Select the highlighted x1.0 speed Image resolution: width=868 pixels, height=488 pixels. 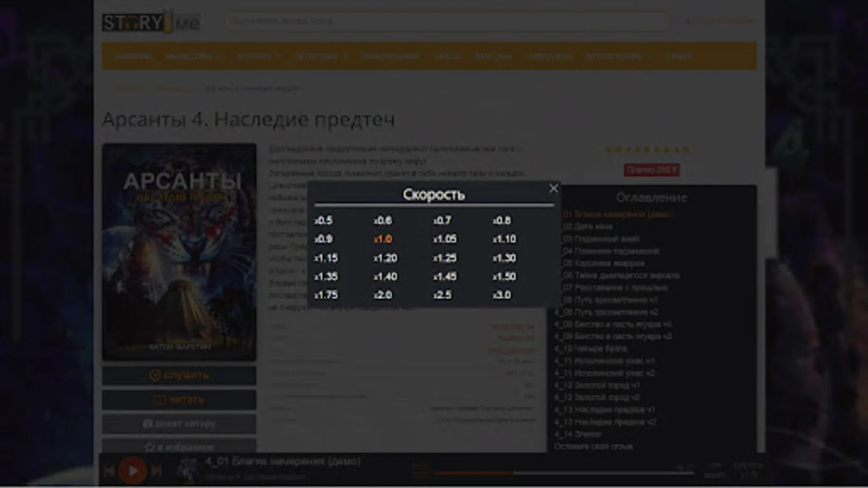[383, 239]
